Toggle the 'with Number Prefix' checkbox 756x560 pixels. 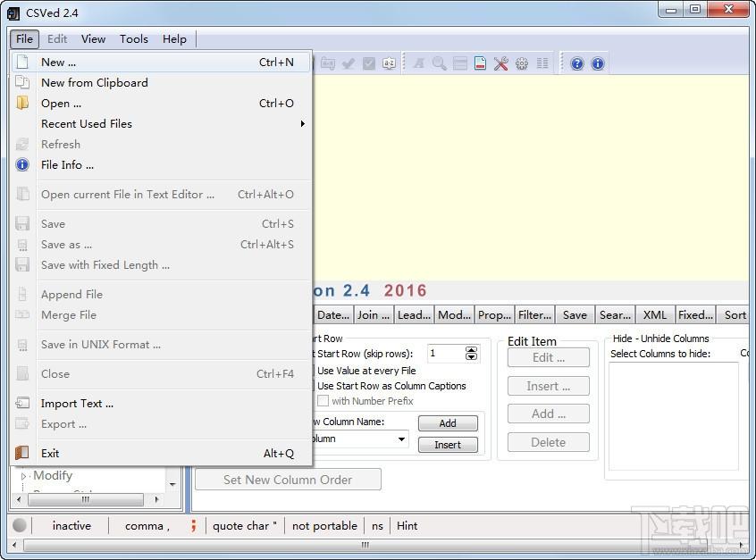pyautogui.click(x=323, y=401)
